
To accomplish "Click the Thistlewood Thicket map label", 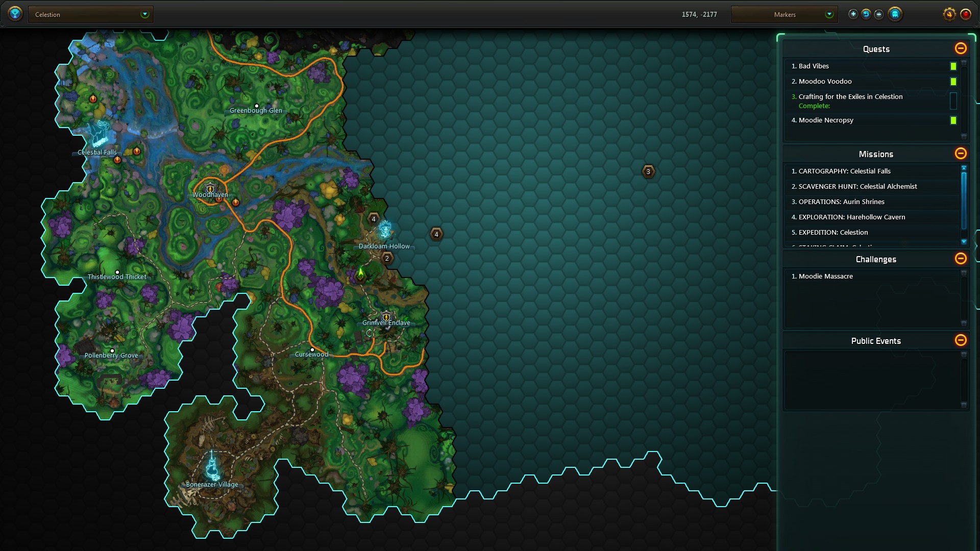I will 117,277.
